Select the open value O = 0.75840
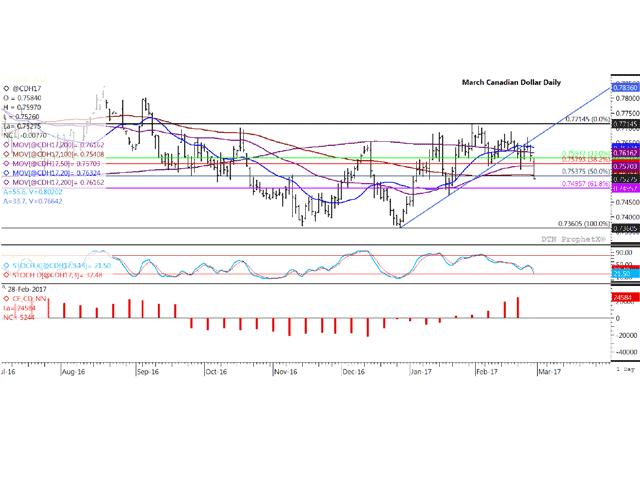The image size is (640, 480). 22,98
